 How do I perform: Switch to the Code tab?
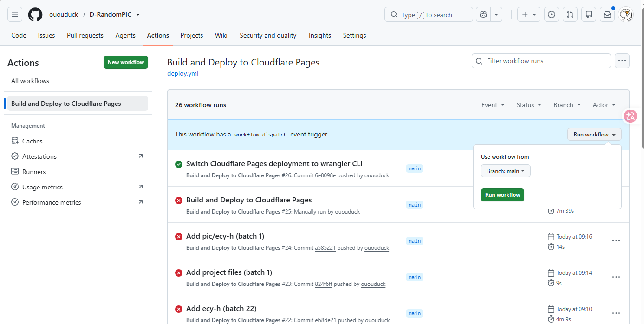point(19,35)
